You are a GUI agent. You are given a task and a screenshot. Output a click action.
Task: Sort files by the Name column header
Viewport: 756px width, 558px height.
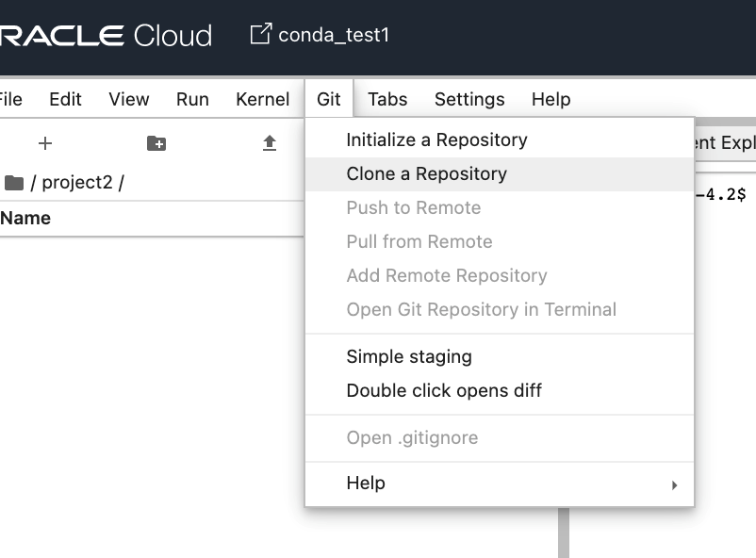tap(25, 218)
